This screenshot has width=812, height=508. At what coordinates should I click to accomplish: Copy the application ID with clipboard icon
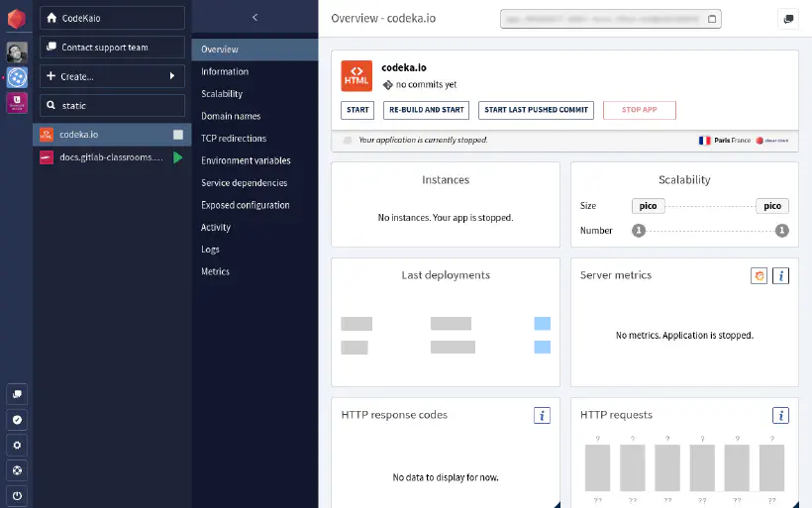tap(714, 19)
